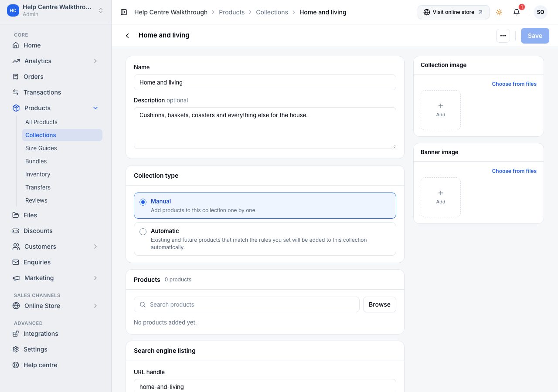Collapse the Products section chevron

tap(95, 108)
